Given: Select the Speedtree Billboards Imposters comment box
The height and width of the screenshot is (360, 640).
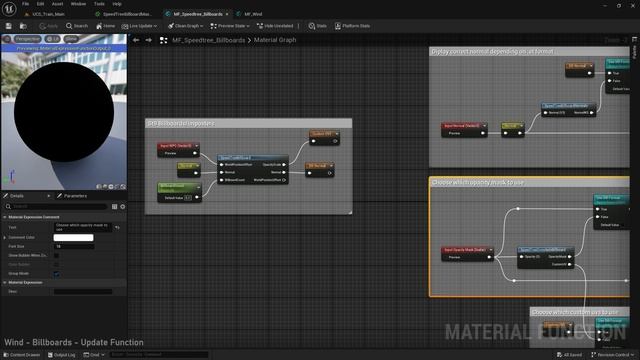Looking at the screenshot, I should point(248,123).
